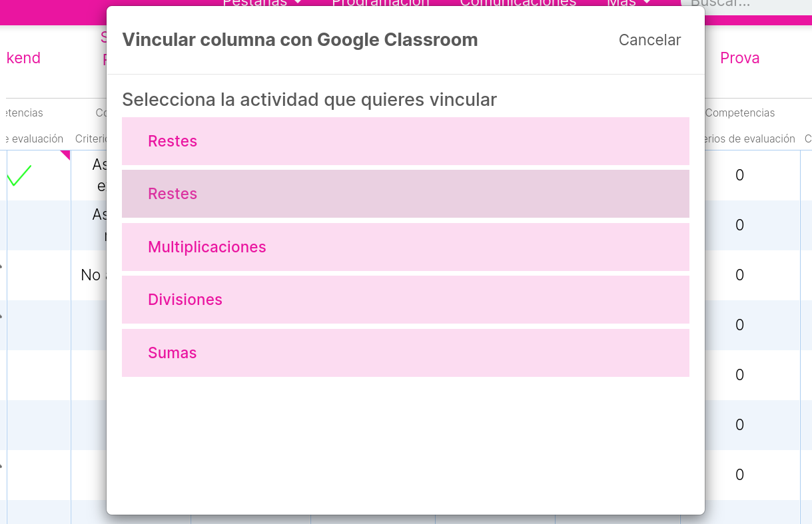Open the Pestañas dropdown menu
Image resolution: width=812 pixels, height=524 pixels.
[x=262, y=3]
